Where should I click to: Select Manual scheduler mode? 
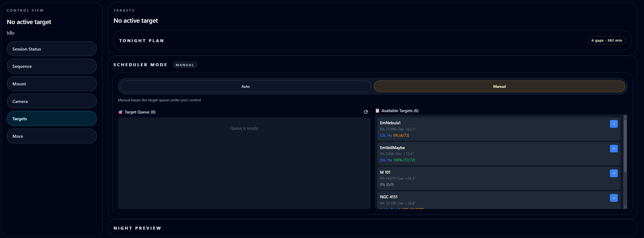(x=499, y=86)
